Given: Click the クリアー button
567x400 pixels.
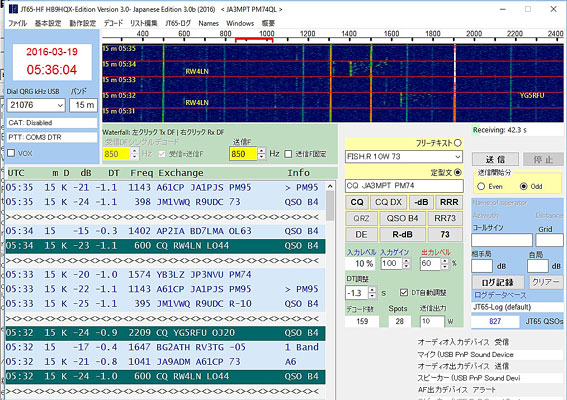Looking at the screenshot, I should [x=546, y=282].
